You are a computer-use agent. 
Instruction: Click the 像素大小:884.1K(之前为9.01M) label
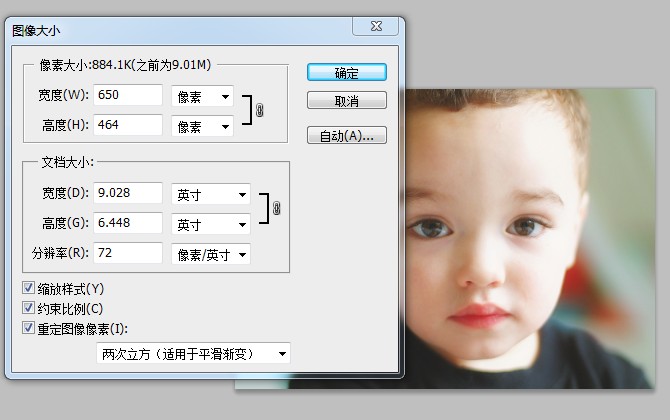125,65
